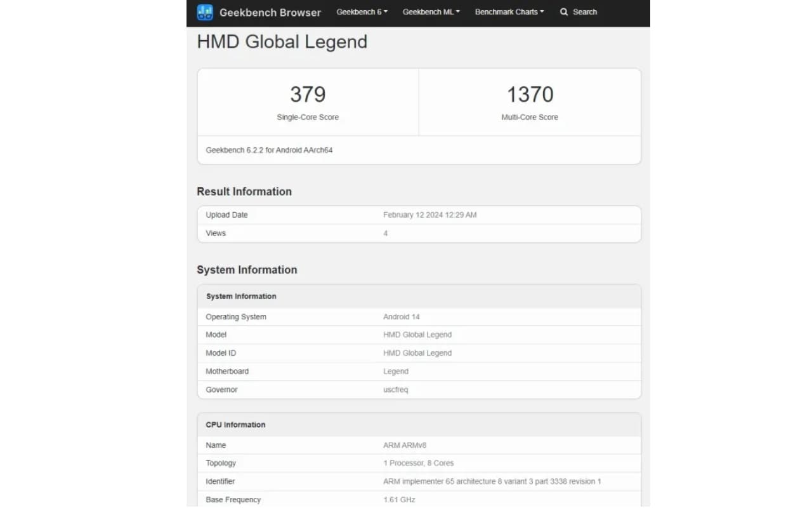The height and width of the screenshot is (508, 812).
Task: Click the Model ID row's value
Action: 417,353
